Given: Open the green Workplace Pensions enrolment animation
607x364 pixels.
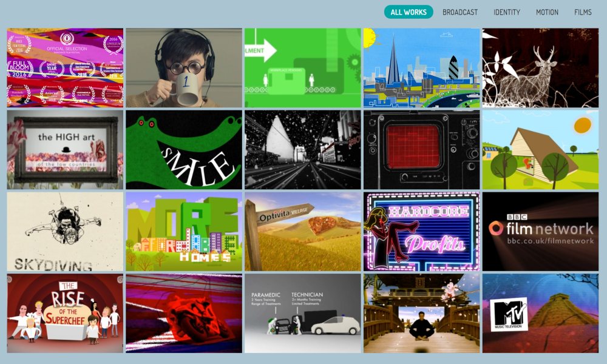Looking at the screenshot, I should pyautogui.click(x=302, y=67).
